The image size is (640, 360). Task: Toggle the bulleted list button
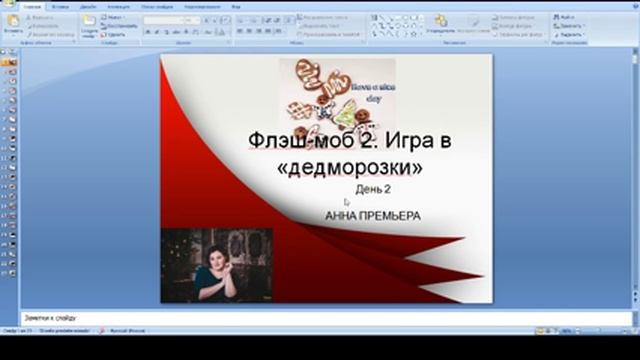[241, 20]
